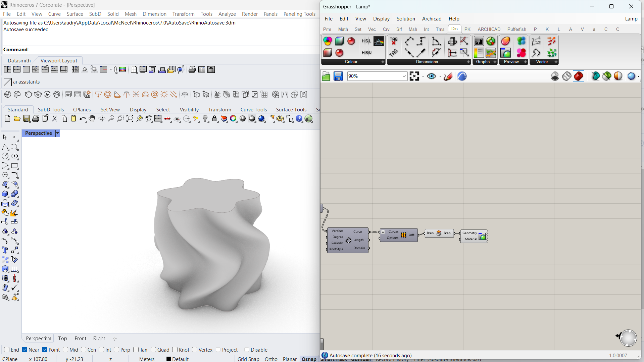This screenshot has height=362, width=644.
Task: Switch to the Curve Tools toolbar tab
Action: (253, 109)
